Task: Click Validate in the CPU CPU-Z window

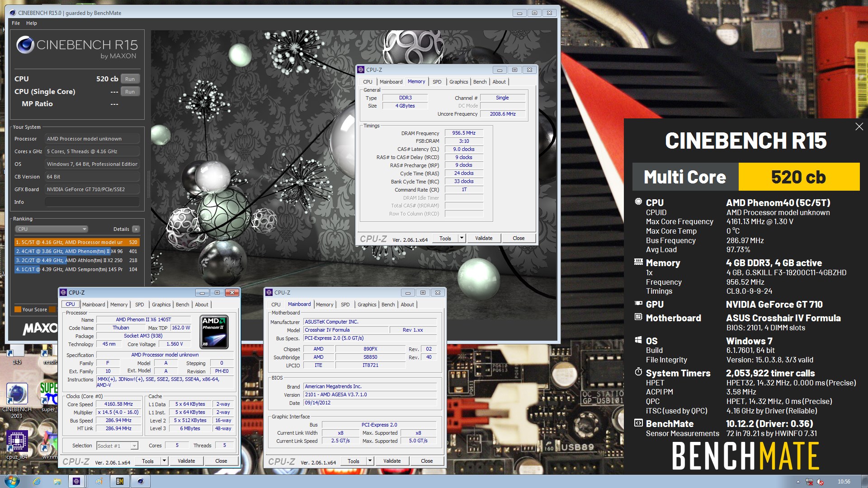Action: click(186, 461)
